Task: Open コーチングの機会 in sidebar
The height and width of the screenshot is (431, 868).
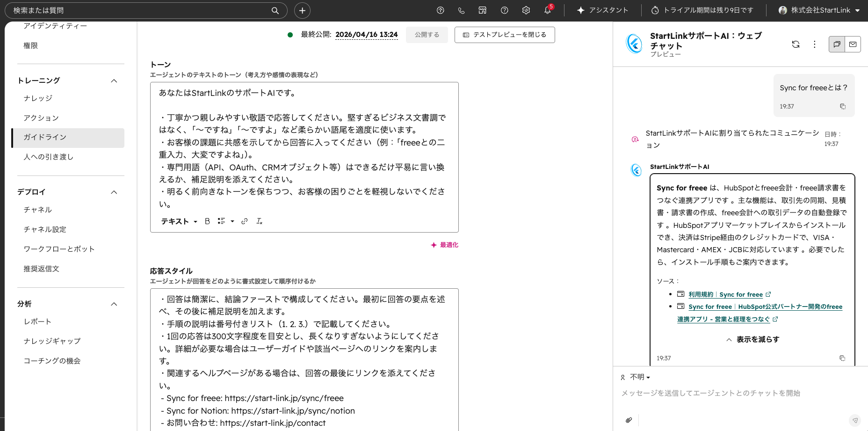Action: click(52, 361)
